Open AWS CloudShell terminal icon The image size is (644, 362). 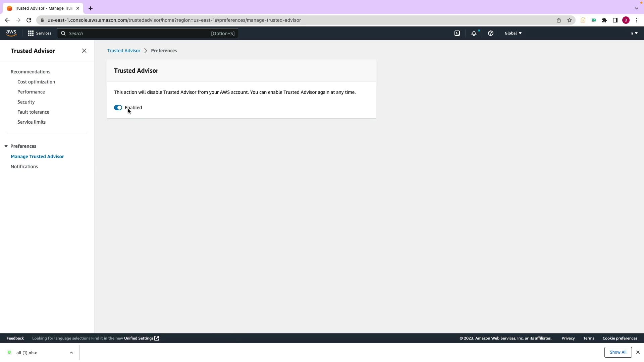coord(457,33)
